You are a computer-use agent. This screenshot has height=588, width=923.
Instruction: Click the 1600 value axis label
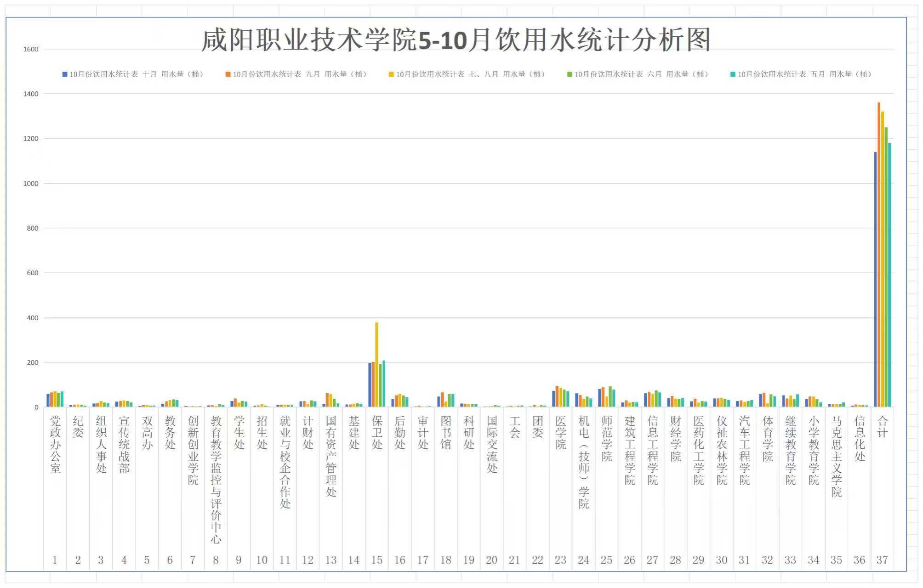point(31,49)
